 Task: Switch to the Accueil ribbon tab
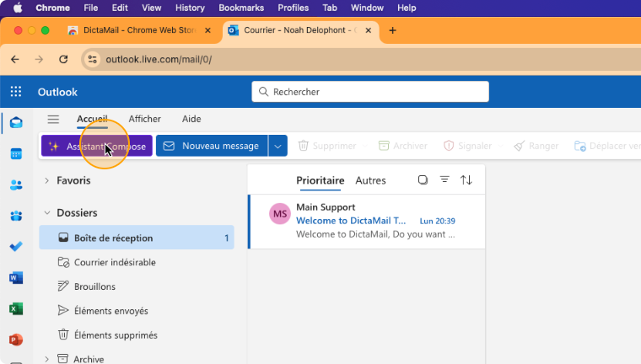click(x=92, y=120)
